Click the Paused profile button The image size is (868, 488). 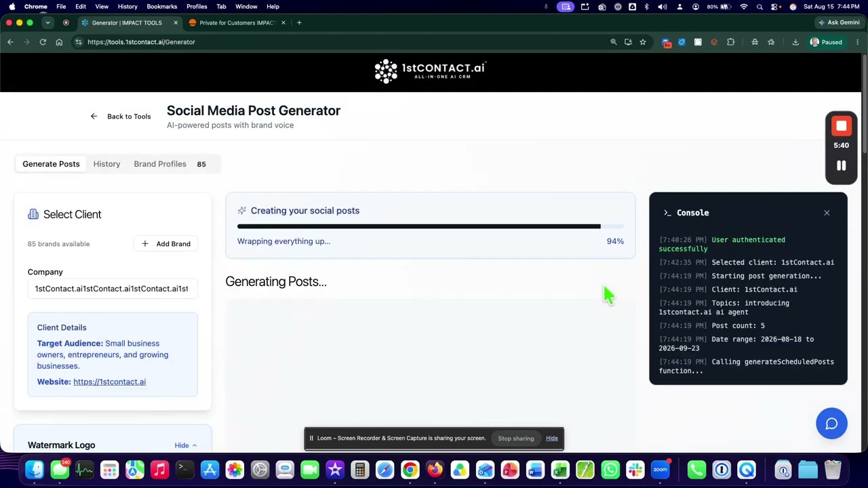point(826,42)
